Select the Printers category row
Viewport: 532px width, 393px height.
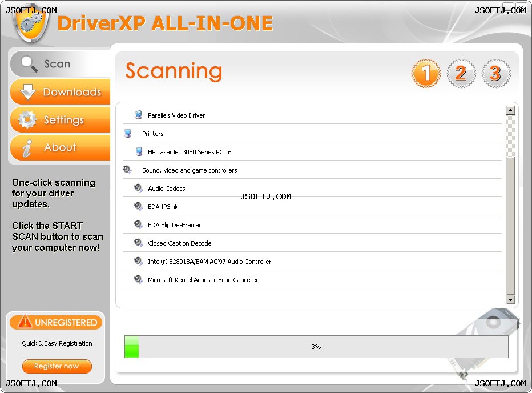click(312, 133)
